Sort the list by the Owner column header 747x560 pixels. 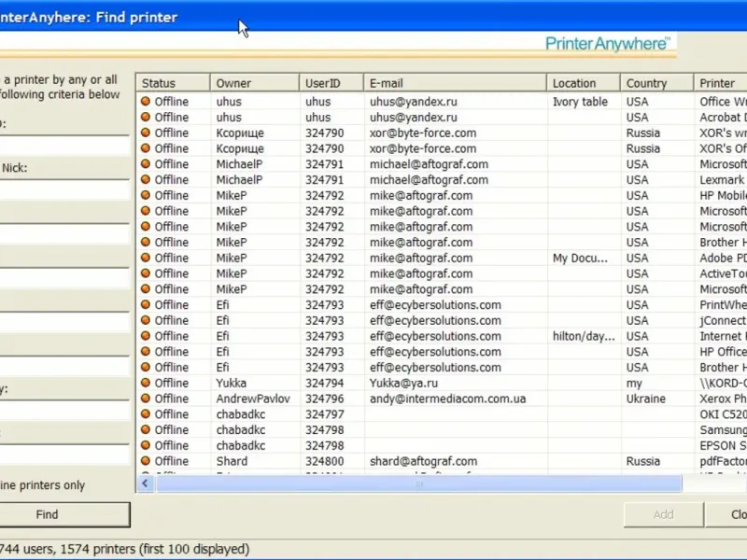(255, 83)
